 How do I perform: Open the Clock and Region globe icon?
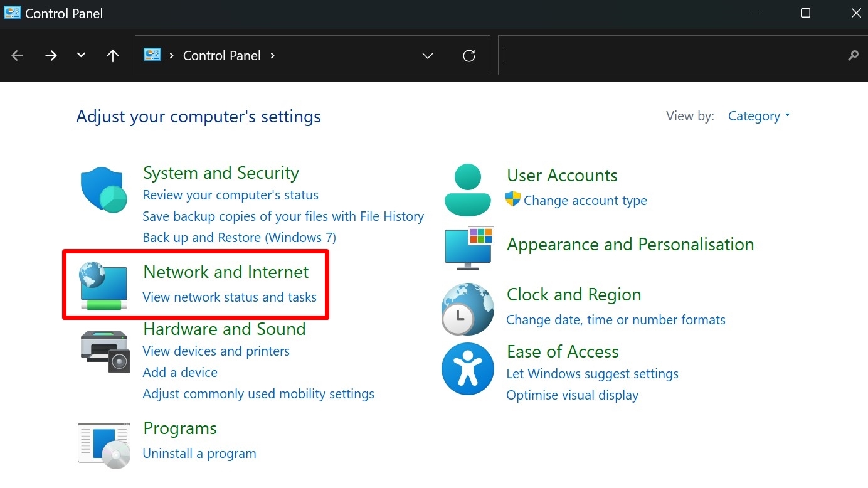pyautogui.click(x=468, y=309)
